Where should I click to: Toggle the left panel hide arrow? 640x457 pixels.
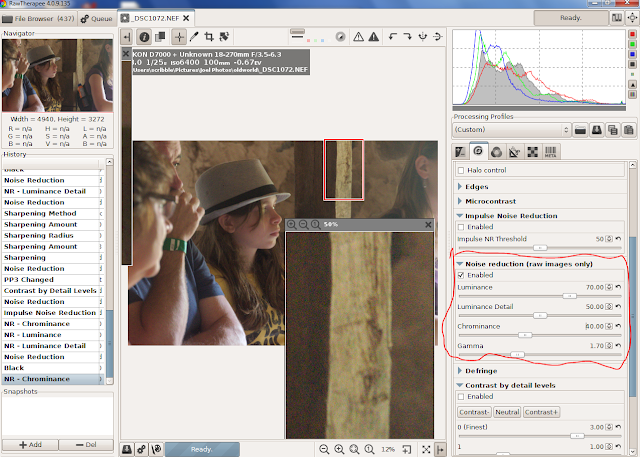coord(127,37)
